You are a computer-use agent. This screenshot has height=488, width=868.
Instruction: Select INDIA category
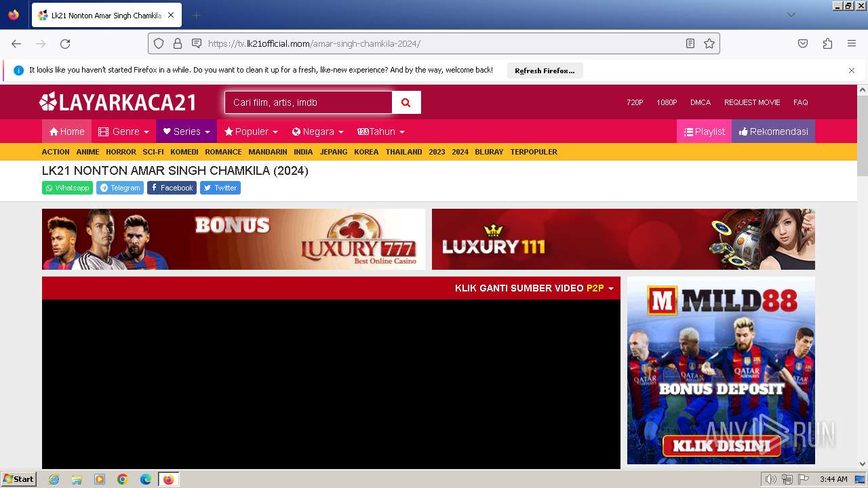click(x=303, y=152)
